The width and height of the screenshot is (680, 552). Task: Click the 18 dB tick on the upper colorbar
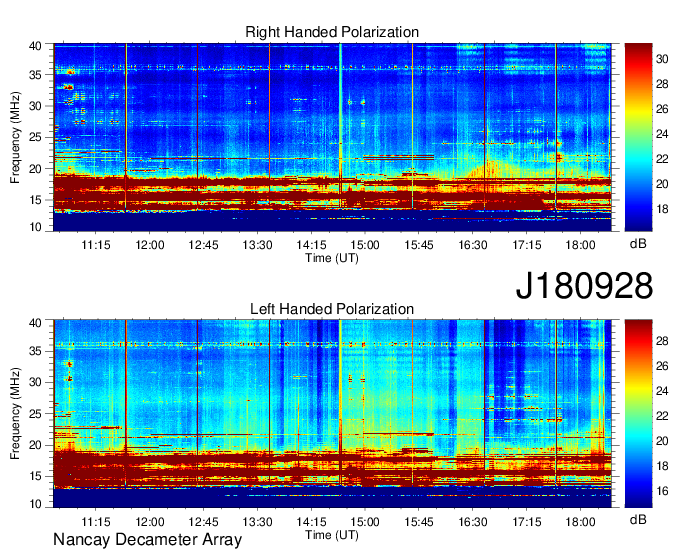click(x=662, y=209)
